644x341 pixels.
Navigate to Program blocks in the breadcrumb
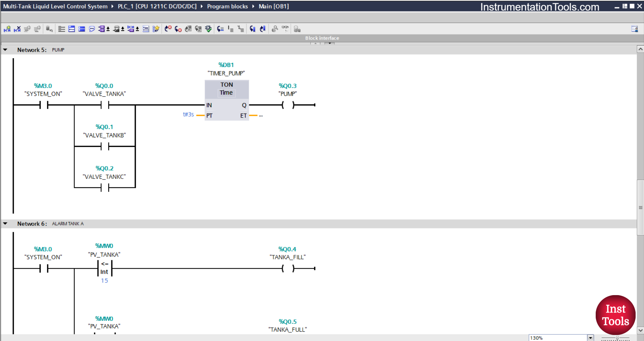[227, 6]
